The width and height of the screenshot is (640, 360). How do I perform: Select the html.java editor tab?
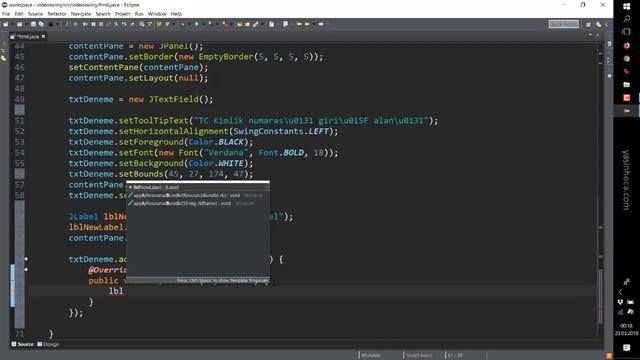(28, 36)
